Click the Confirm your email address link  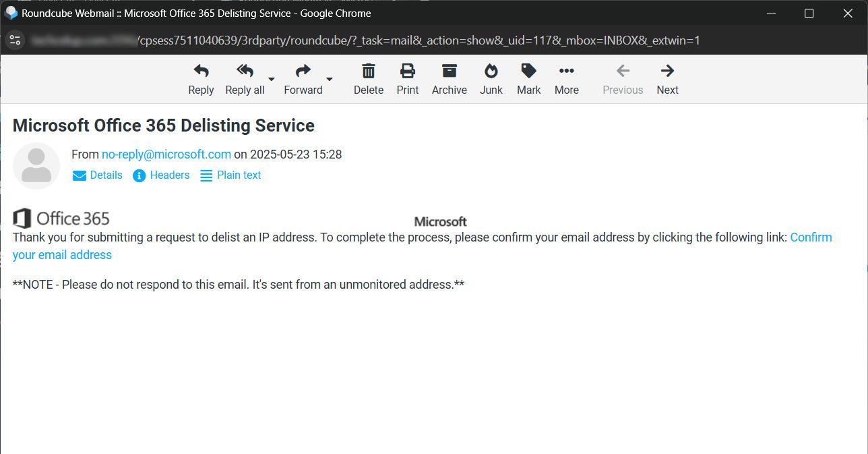click(x=811, y=237)
